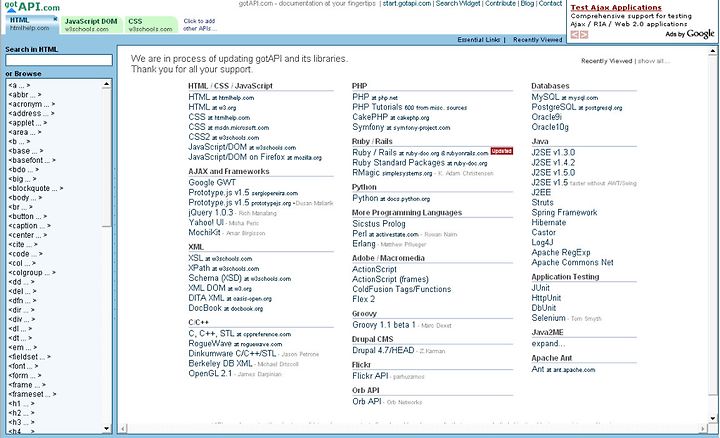The width and height of the screenshot is (720, 438).
Task: Select the HTML htmlhelp.com tab
Action: click(30, 24)
